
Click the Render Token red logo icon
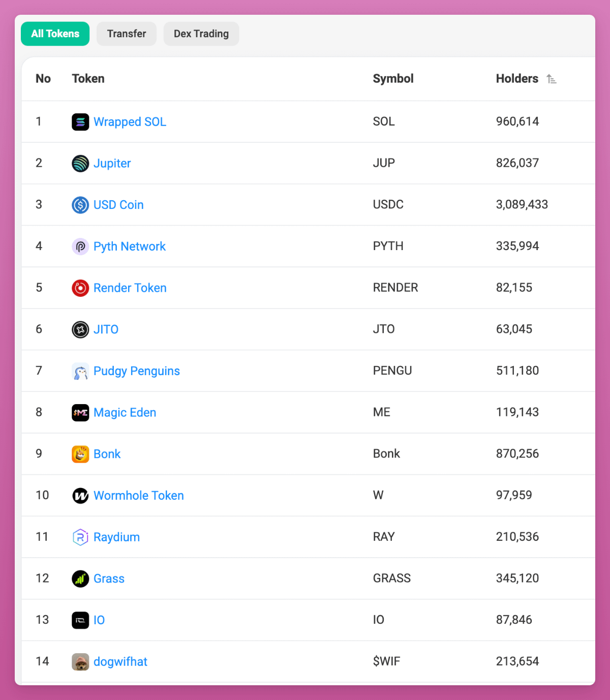(x=80, y=288)
